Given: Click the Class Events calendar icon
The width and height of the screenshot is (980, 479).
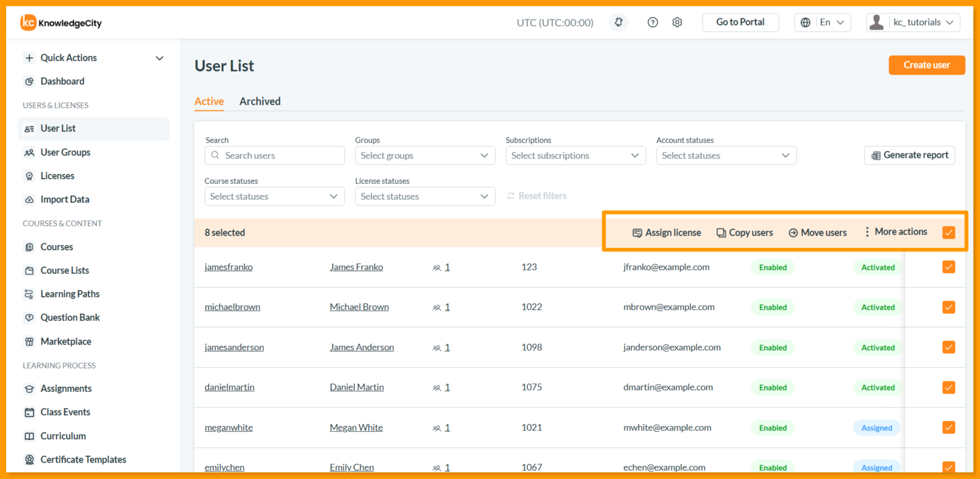Looking at the screenshot, I should click(30, 412).
